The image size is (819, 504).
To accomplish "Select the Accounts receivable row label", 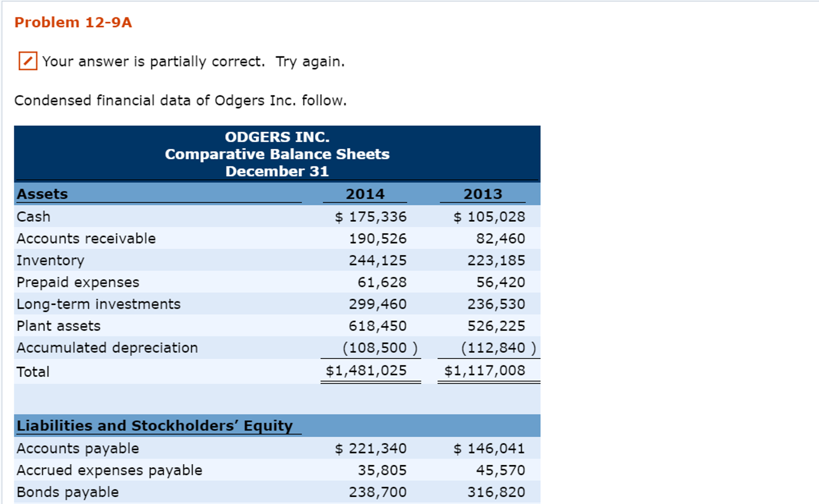I will click(86, 239).
